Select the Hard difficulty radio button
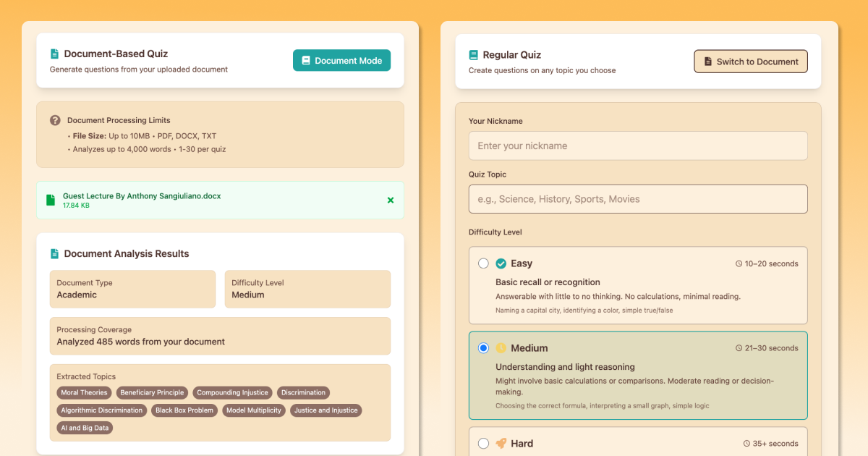Screen dimensions: 868x456 pyautogui.click(x=483, y=444)
